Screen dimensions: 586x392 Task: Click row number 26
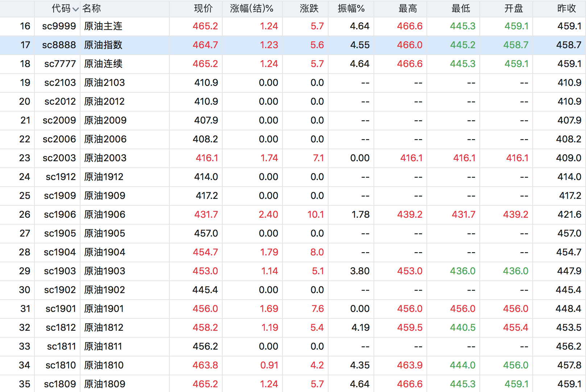pyautogui.click(x=25, y=214)
